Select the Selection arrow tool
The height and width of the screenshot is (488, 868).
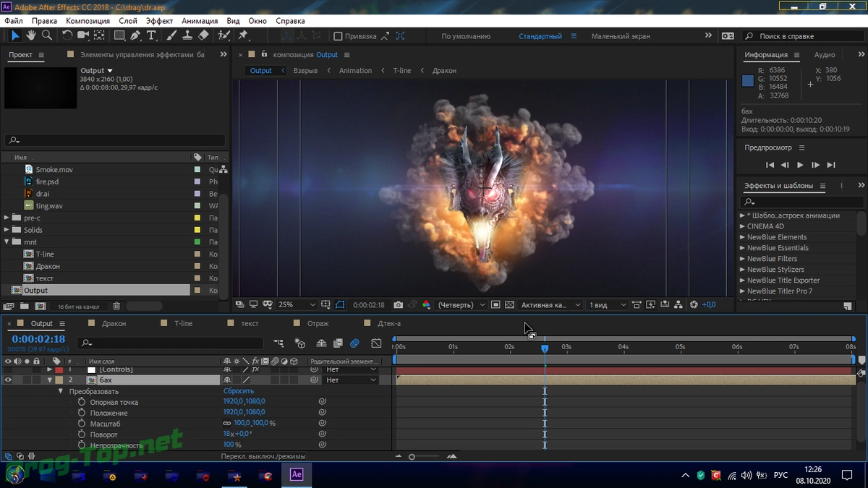(x=15, y=35)
